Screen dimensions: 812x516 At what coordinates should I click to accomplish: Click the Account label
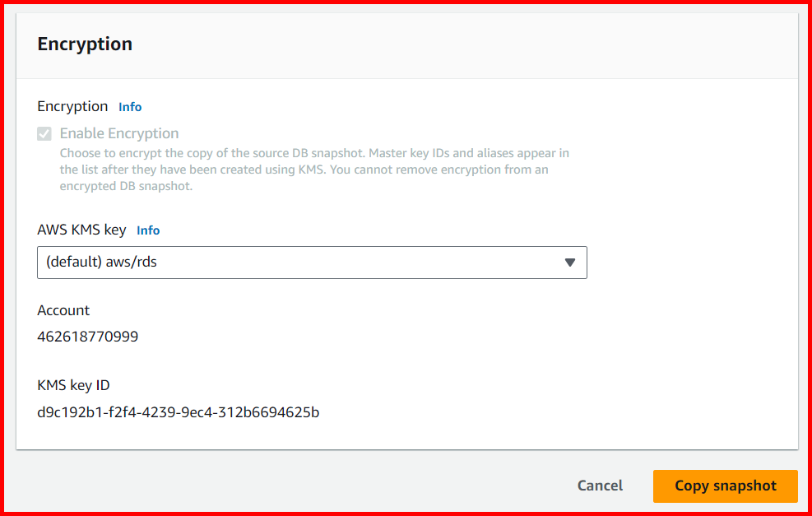click(x=63, y=310)
